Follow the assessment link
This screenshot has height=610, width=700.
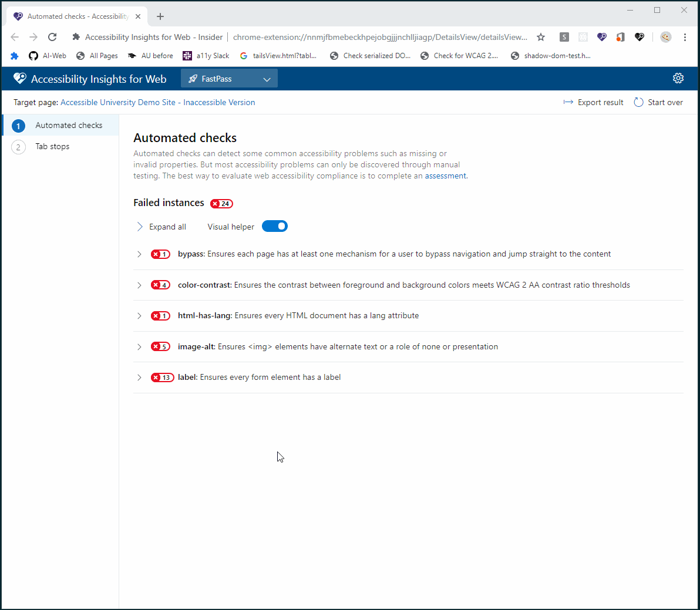(445, 176)
